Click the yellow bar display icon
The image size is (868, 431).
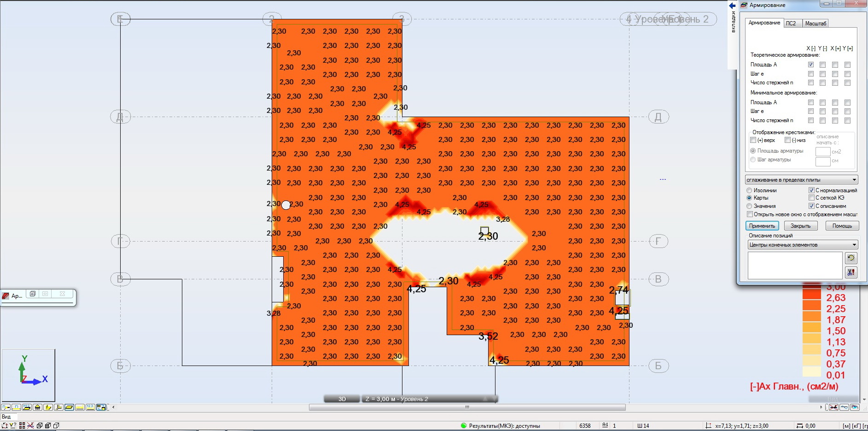click(x=80, y=407)
